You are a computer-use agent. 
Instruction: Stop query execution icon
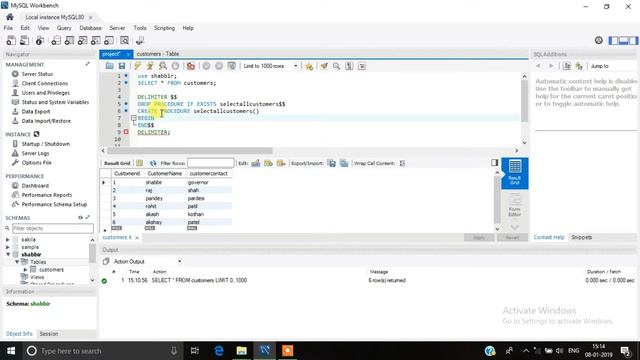tap(176, 66)
